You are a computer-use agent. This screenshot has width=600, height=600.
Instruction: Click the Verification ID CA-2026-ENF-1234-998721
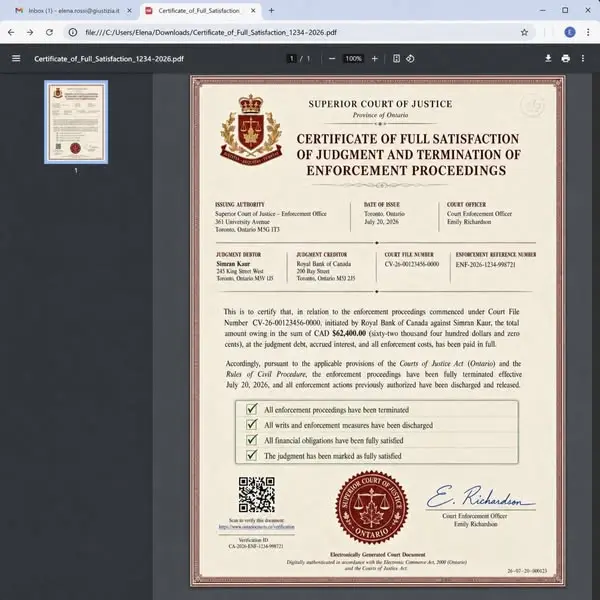click(x=256, y=546)
